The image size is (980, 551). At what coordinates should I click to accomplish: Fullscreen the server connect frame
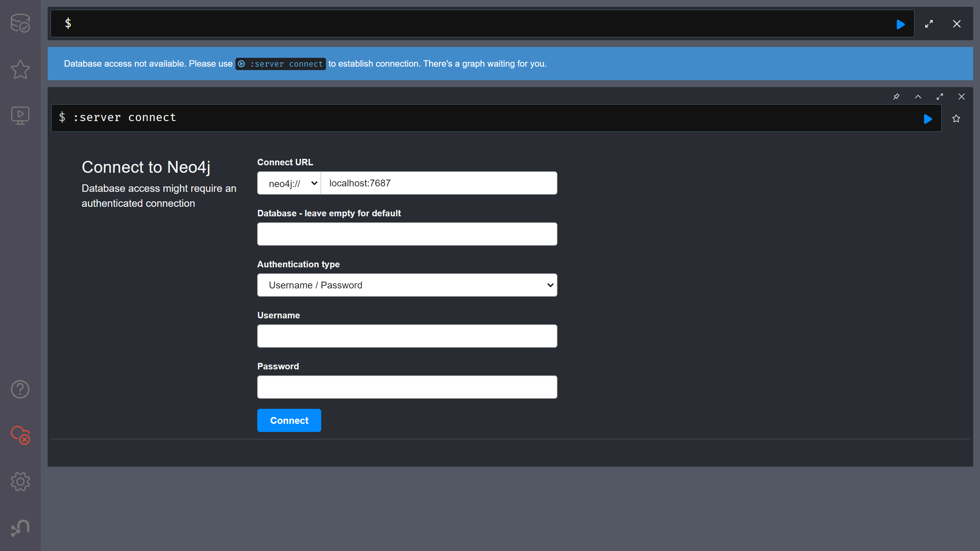(x=940, y=97)
